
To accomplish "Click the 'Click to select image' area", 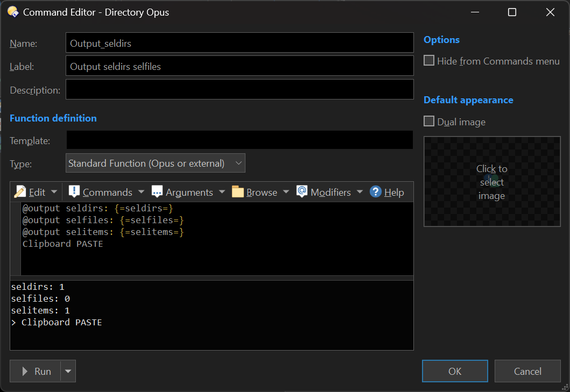I will coord(491,182).
